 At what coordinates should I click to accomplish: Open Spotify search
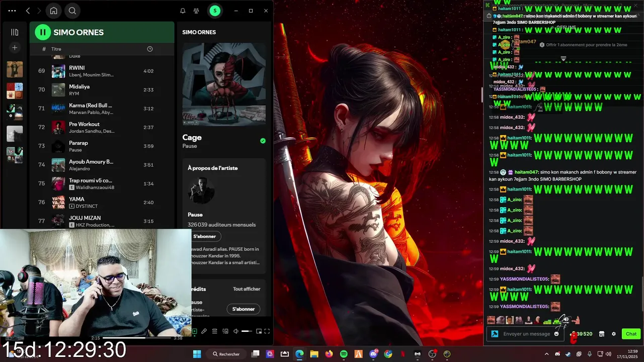pyautogui.click(x=72, y=11)
